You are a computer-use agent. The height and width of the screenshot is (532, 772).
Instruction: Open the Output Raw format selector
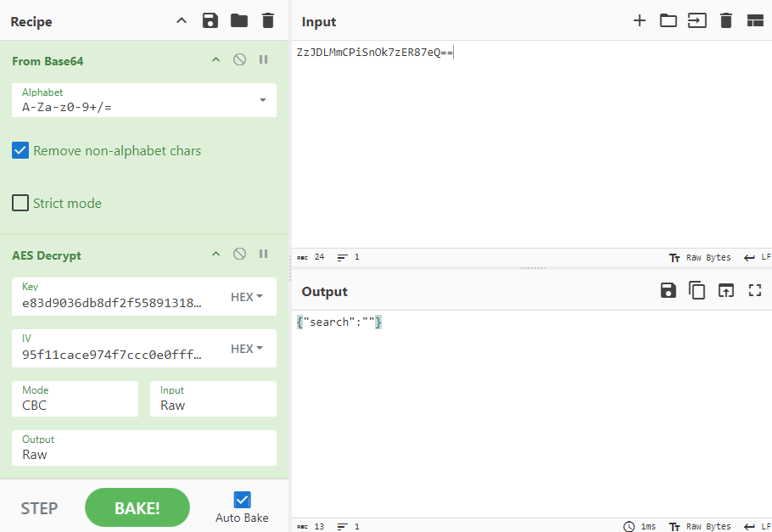[x=143, y=448]
